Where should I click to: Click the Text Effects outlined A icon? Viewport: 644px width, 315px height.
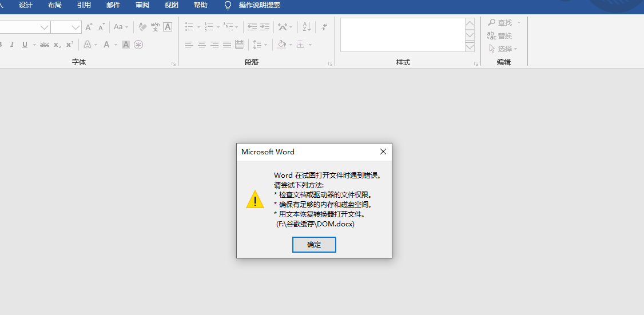[88, 45]
